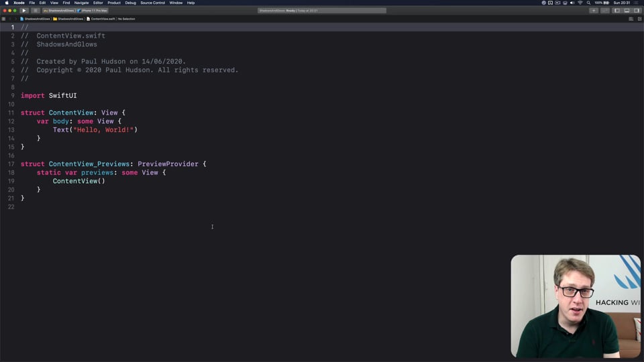Toggle the Navigator panel
Image resolution: width=644 pixels, height=362 pixels.
pos(617,11)
